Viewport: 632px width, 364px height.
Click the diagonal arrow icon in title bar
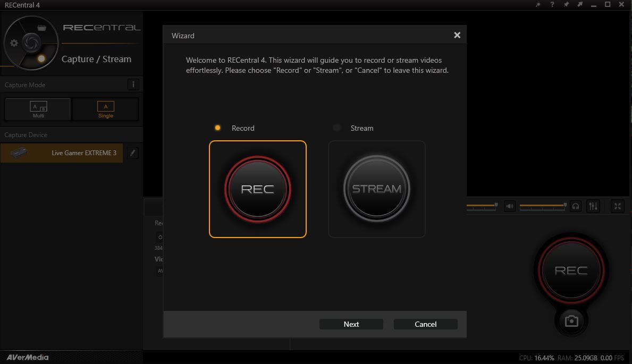pyautogui.click(x=580, y=4)
